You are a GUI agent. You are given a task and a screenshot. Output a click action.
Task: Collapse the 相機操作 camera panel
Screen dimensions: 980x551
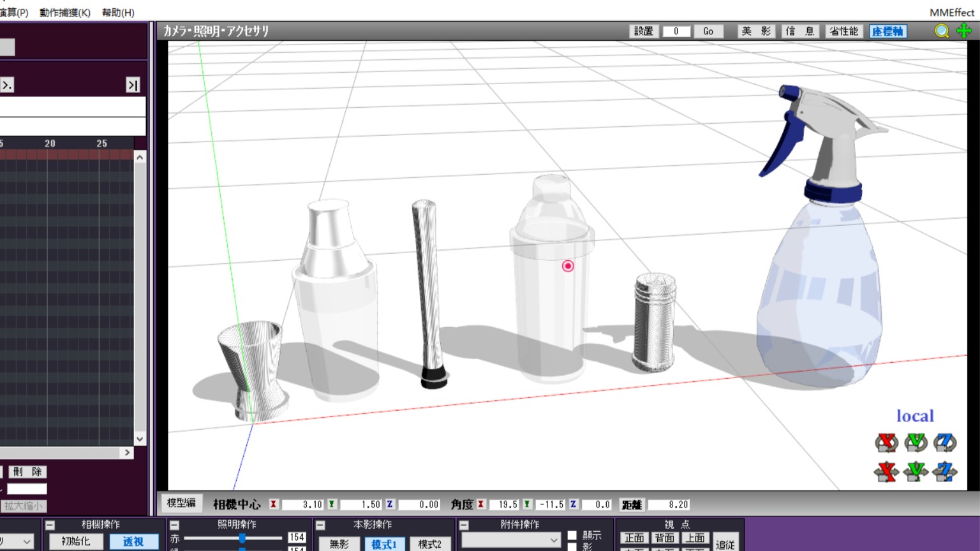50,525
